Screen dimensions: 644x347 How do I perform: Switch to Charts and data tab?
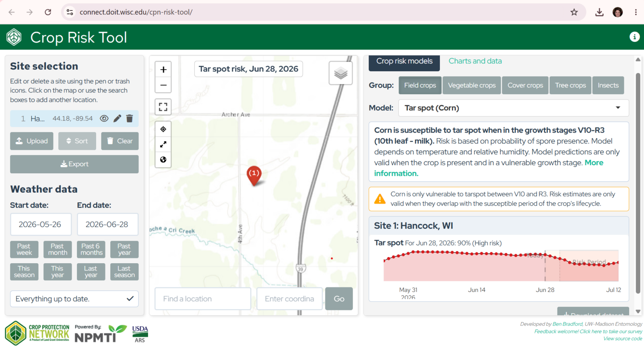[x=475, y=61]
